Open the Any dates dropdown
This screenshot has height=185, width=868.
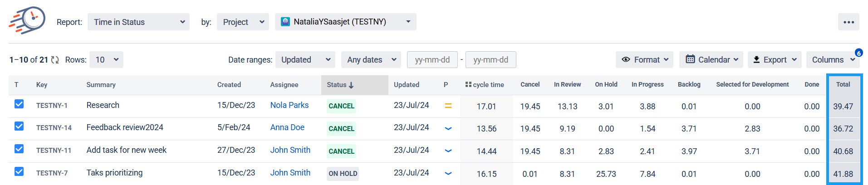click(371, 60)
